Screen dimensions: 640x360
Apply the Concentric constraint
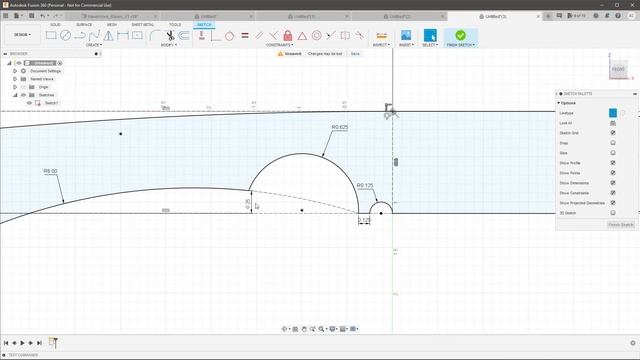316,36
